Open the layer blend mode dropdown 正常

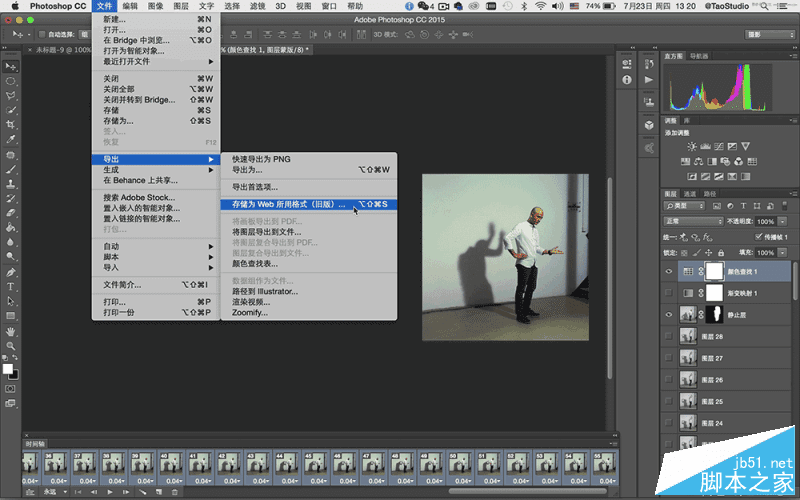point(693,221)
